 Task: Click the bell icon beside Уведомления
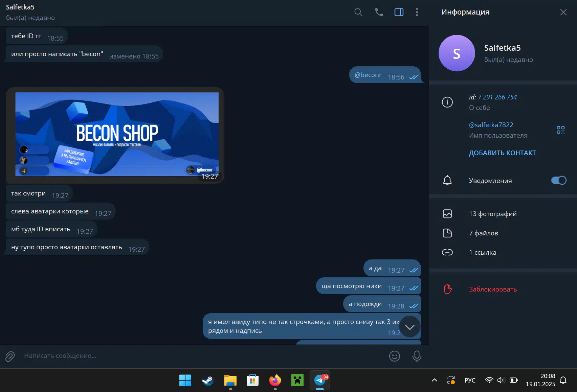(447, 180)
